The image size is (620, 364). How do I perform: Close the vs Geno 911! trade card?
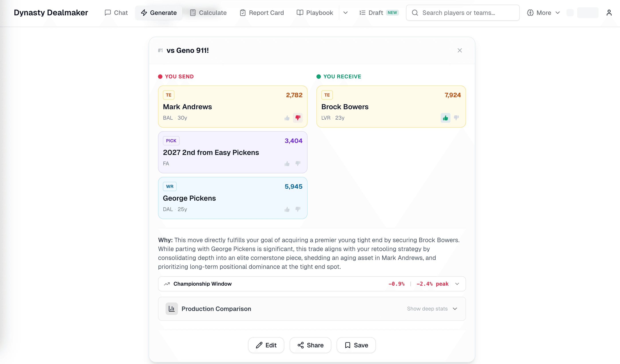[460, 50]
